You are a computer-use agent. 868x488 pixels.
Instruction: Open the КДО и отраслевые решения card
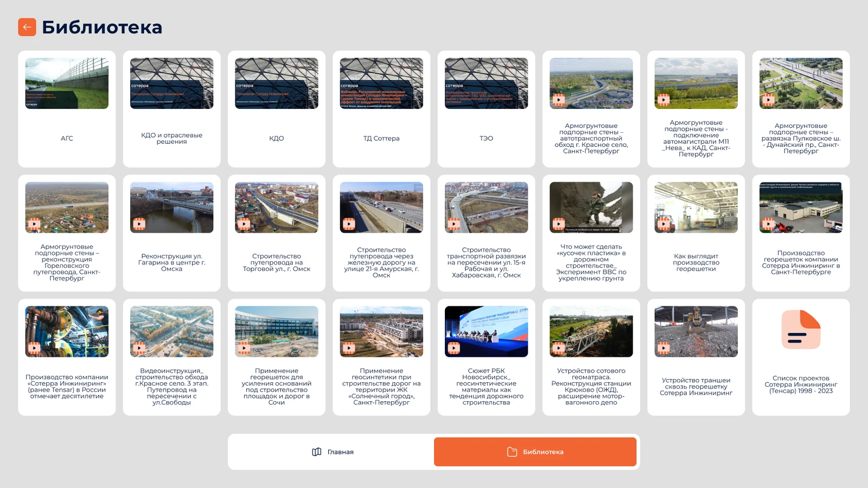(171, 109)
